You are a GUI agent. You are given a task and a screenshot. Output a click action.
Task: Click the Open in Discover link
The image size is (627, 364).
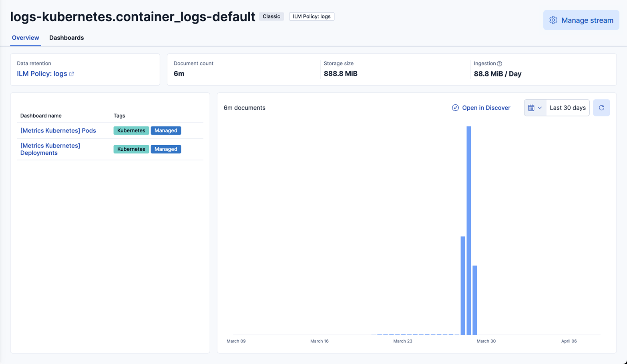click(x=486, y=108)
